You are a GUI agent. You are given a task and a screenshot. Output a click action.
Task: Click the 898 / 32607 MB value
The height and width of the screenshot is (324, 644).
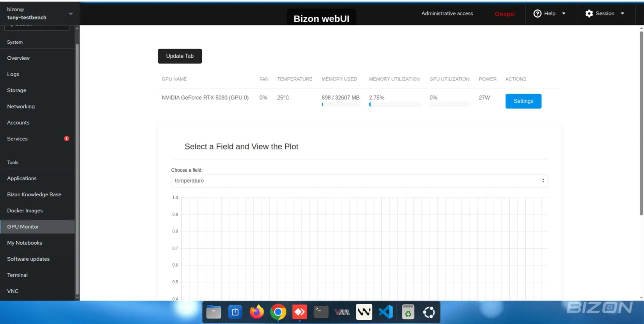tap(340, 98)
